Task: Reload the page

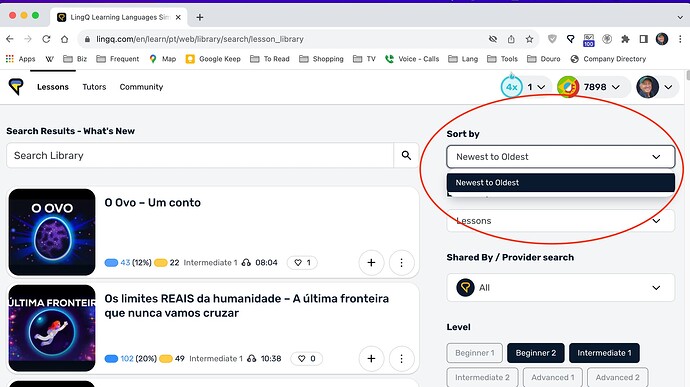Action: pos(46,39)
